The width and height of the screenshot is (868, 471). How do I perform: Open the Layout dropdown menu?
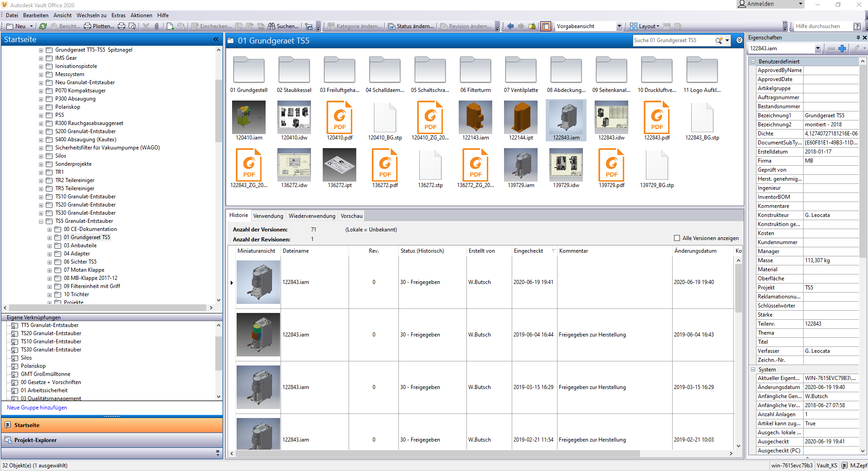[x=645, y=26]
